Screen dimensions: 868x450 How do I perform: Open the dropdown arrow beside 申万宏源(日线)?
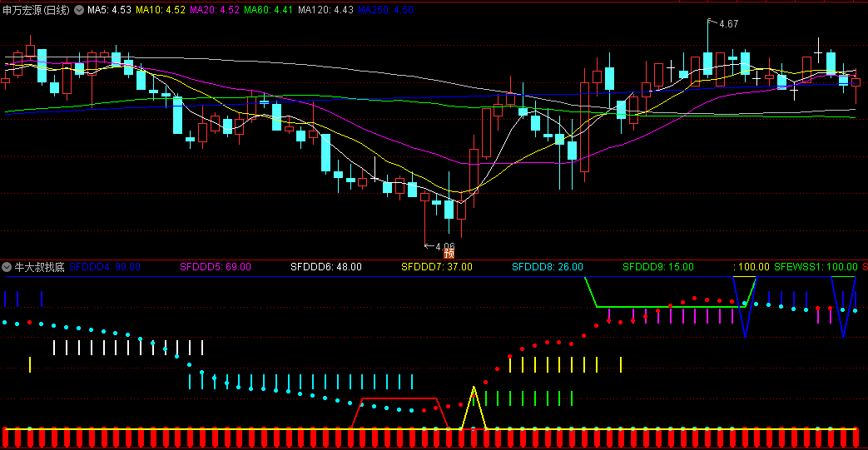point(79,10)
